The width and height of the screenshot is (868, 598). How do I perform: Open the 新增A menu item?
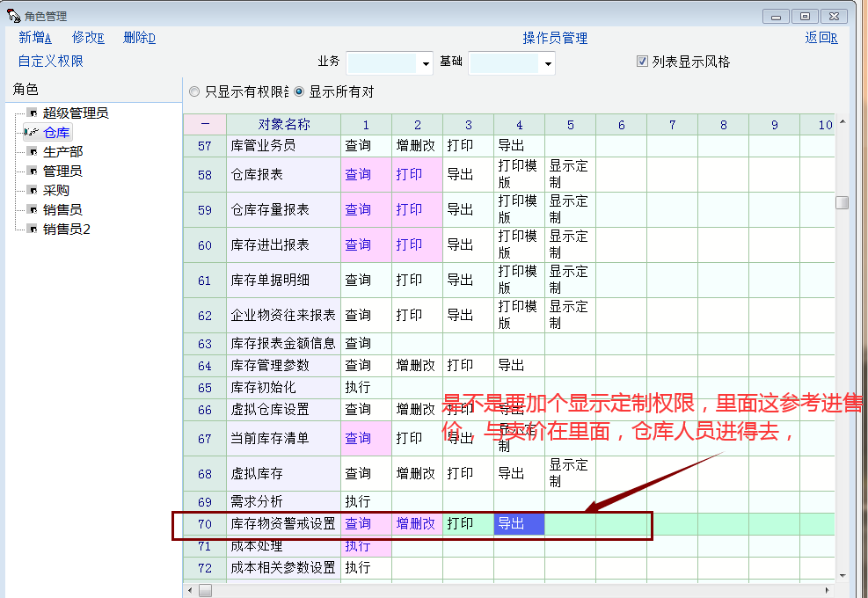[35, 38]
